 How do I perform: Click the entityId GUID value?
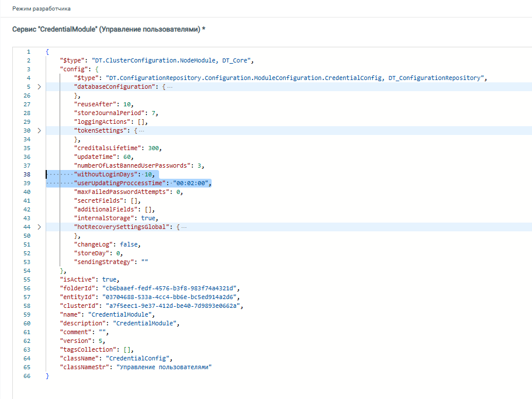(170, 297)
